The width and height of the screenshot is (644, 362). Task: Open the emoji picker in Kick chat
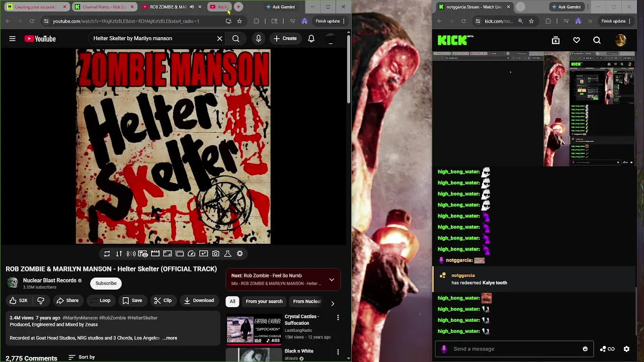585,349
